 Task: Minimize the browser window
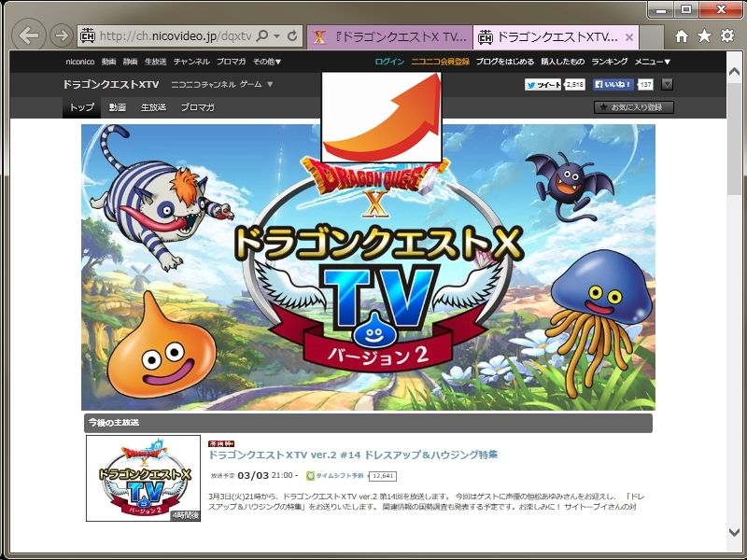pos(660,9)
